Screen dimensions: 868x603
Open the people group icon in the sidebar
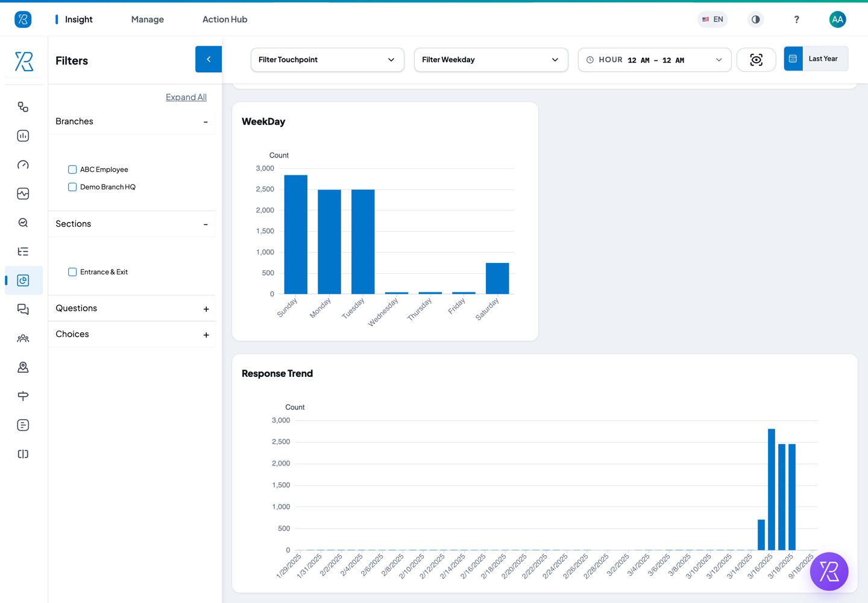tap(23, 338)
